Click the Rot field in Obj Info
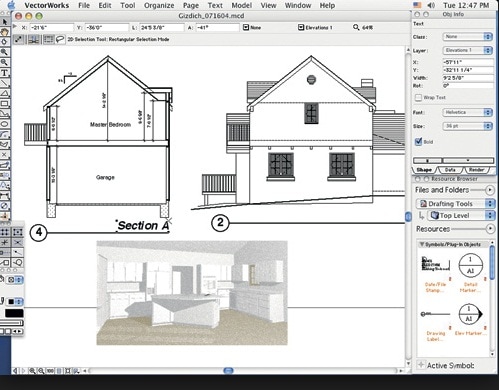The width and height of the screenshot is (499, 390). click(468, 86)
